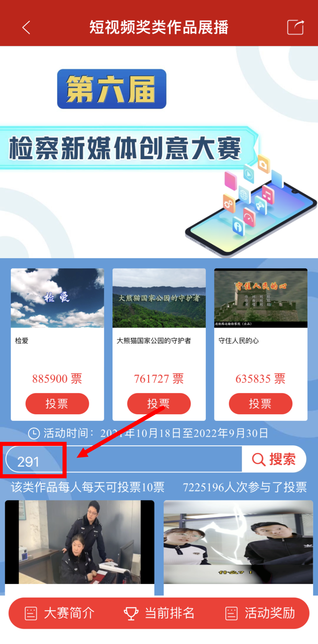Open the 守住人民的心 Great Wall thumbnail
Screen dimensions: 318x644
coord(261,298)
